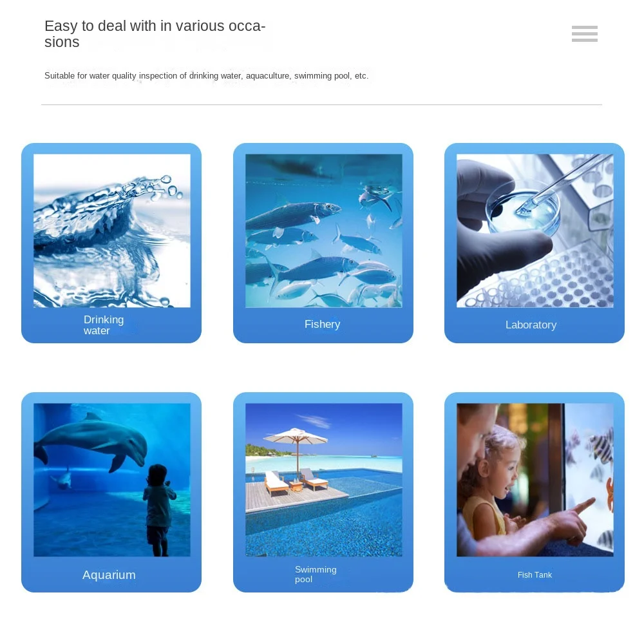Select the Swimming pool caption

point(316,574)
